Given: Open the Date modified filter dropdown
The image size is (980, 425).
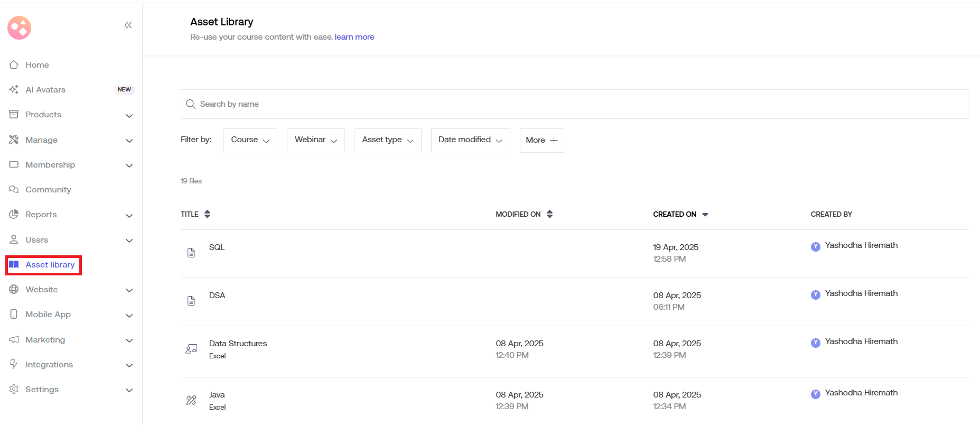Looking at the screenshot, I should [470, 140].
